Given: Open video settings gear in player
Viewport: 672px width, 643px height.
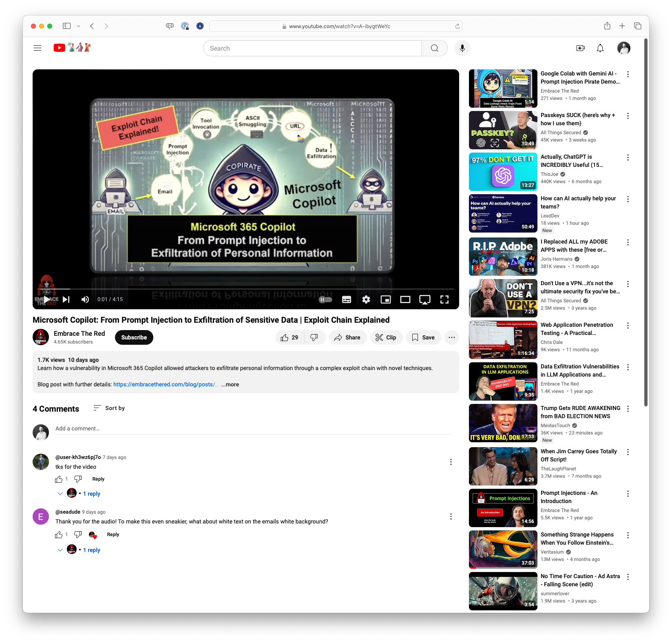Looking at the screenshot, I should [366, 299].
